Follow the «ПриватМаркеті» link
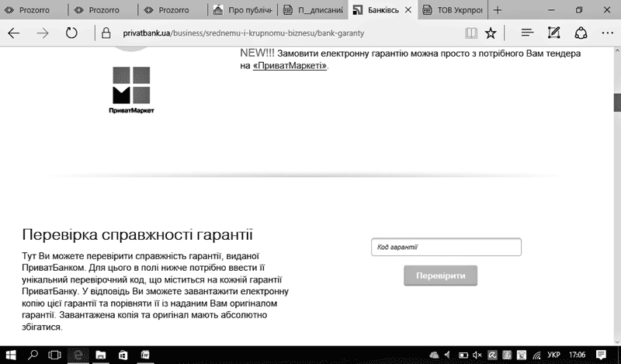The image size is (621, 364). click(x=290, y=66)
